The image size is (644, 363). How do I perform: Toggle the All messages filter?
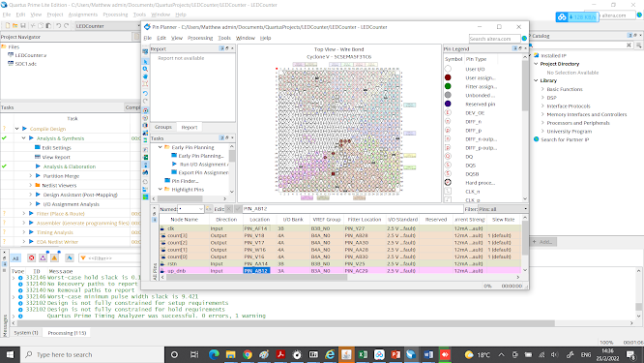coord(15,258)
